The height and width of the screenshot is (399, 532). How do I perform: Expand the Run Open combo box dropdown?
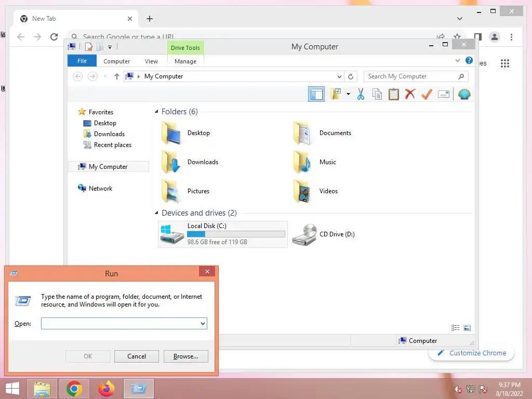(203, 323)
